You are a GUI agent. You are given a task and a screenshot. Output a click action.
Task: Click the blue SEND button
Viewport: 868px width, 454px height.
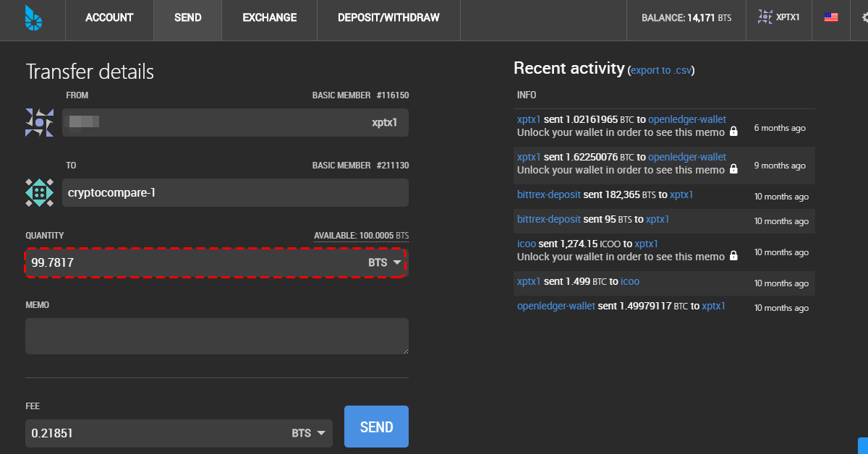coord(376,427)
